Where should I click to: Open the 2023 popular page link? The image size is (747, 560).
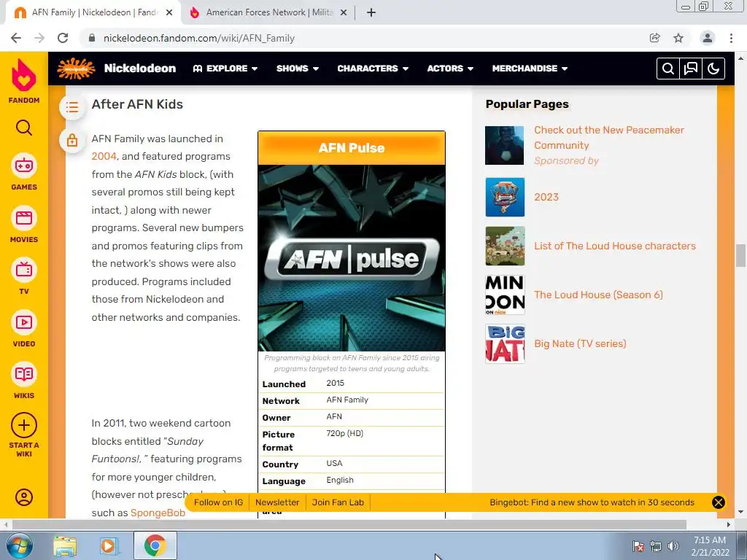pyautogui.click(x=546, y=197)
